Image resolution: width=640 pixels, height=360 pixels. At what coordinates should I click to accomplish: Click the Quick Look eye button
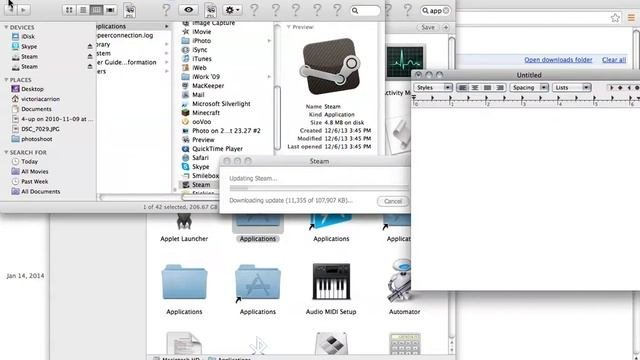point(188,10)
